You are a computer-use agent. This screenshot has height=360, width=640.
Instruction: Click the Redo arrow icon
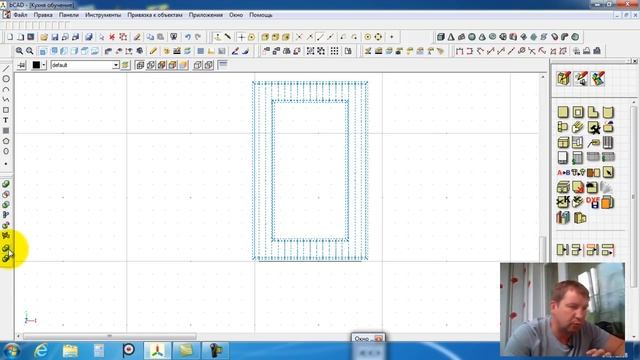point(198,37)
